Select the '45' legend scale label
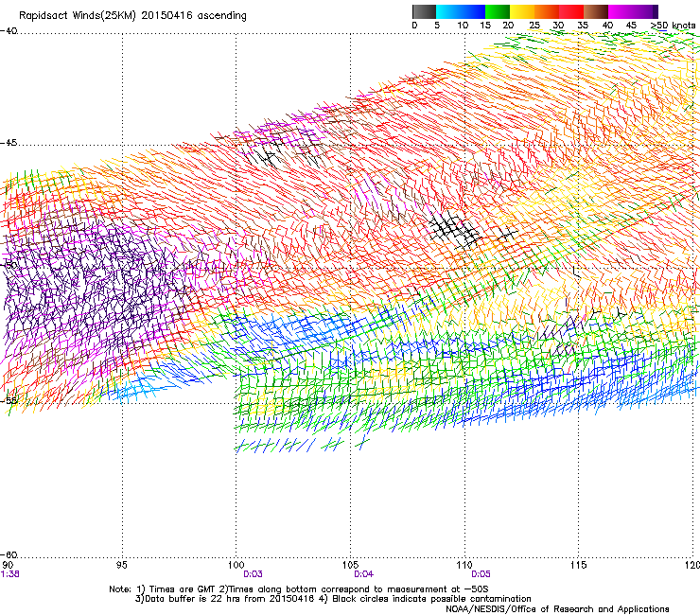The width and height of the screenshot is (700, 615). tap(631, 26)
